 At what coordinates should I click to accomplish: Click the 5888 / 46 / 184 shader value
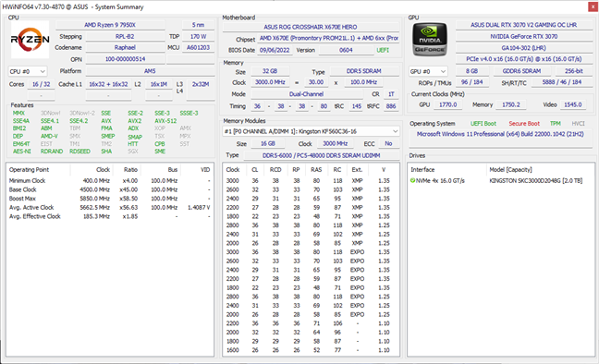[x=562, y=82]
